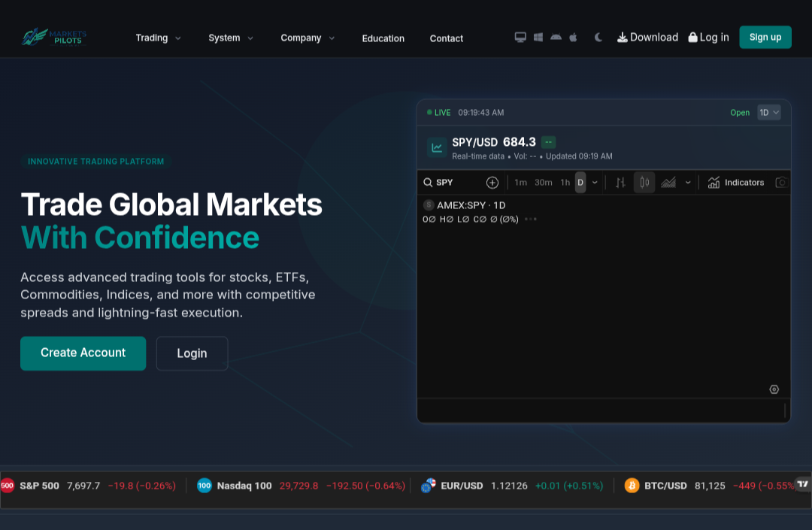Toggle dark mode moon icon
Image resolution: width=812 pixels, height=530 pixels.
pos(598,38)
